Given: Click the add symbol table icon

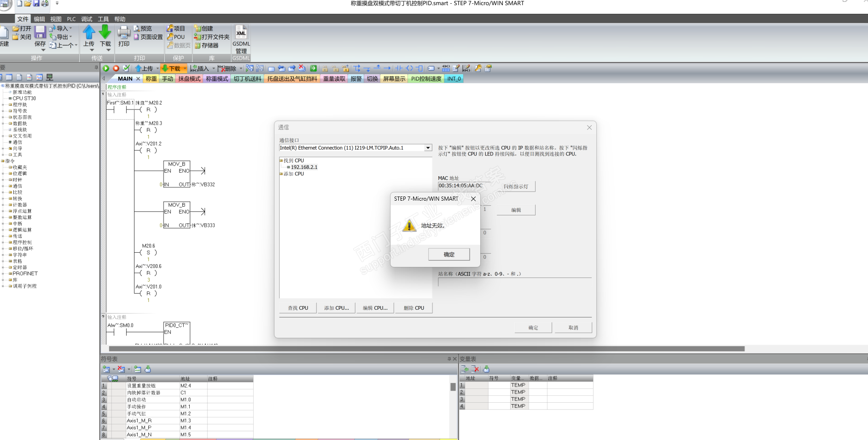Looking at the screenshot, I should coord(106,369).
